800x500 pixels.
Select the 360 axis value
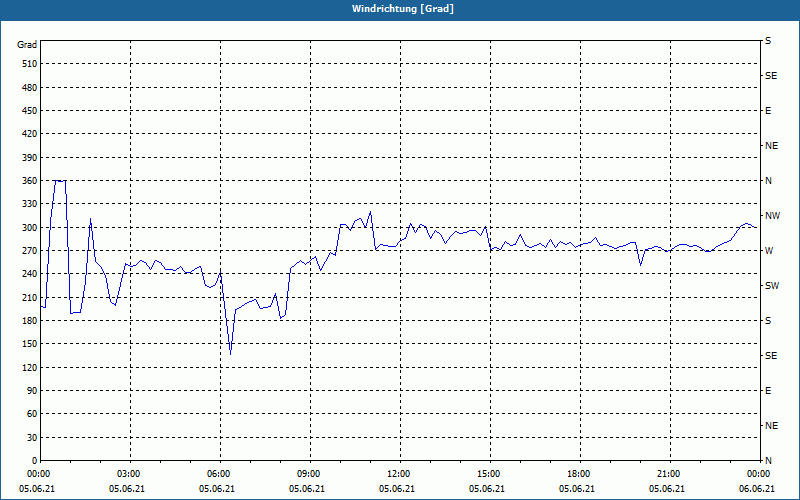click(x=30, y=181)
